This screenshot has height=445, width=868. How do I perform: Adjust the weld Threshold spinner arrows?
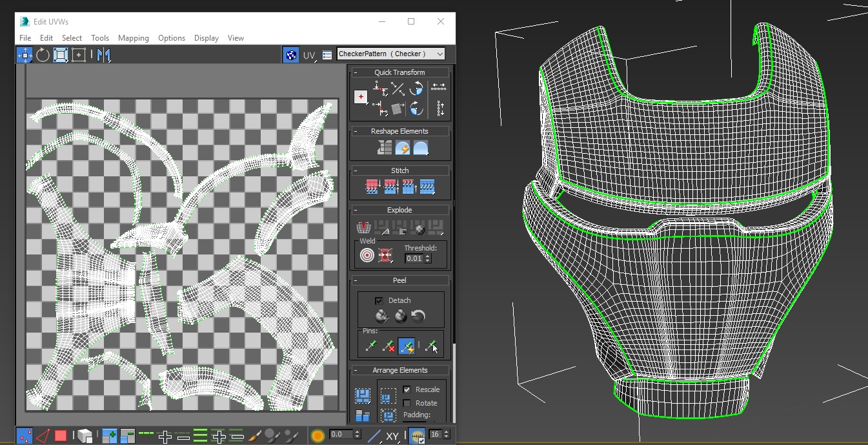coord(427,258)
